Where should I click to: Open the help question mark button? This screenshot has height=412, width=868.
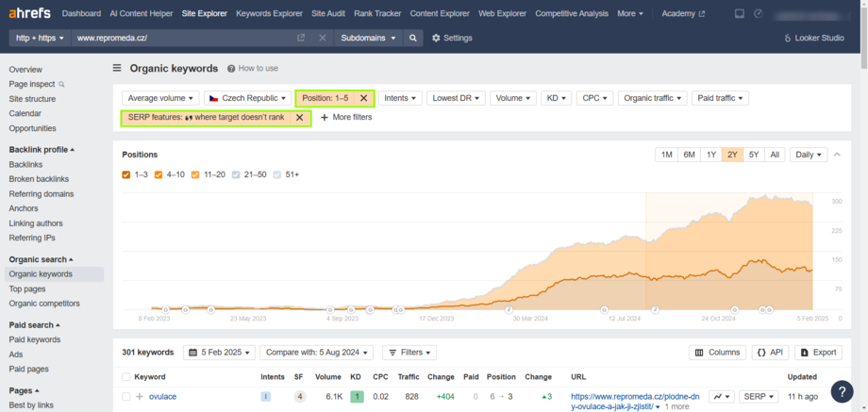pos(842,391)
